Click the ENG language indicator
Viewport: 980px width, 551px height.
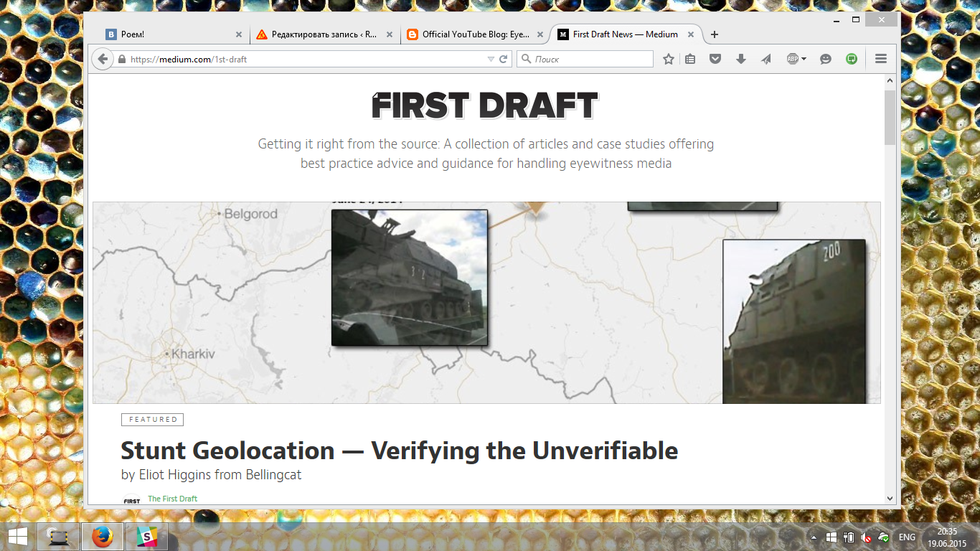[907, 537]
